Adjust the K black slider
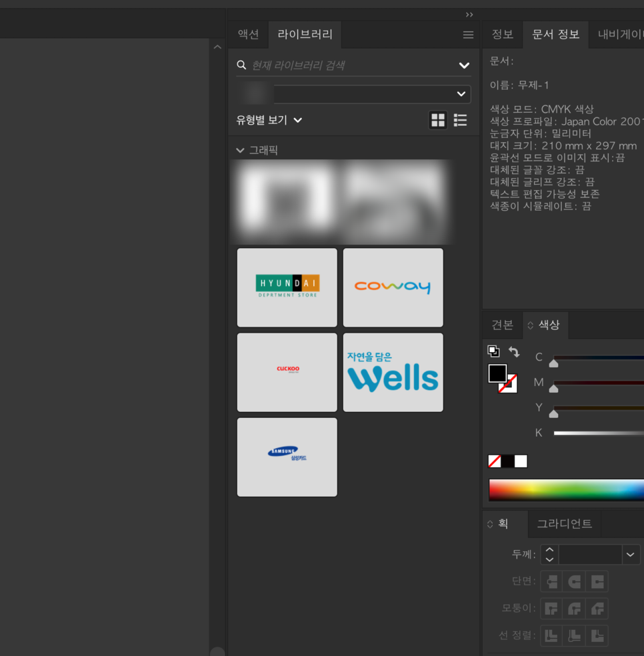 (x=599, y=433)
